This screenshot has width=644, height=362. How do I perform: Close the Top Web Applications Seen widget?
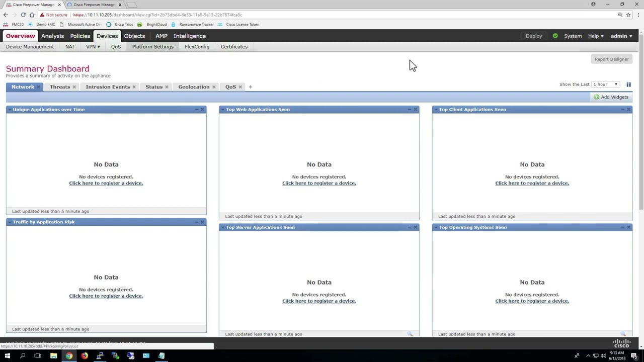416,110
